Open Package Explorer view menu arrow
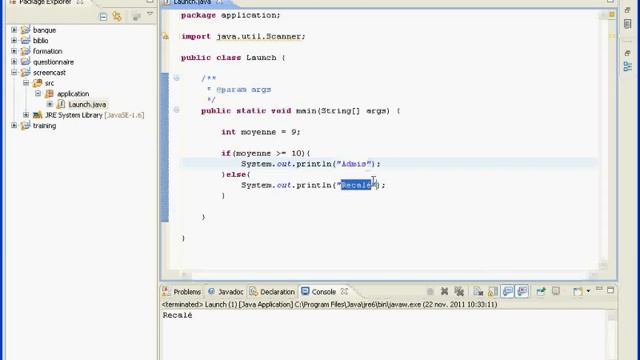 pos(150,14)
